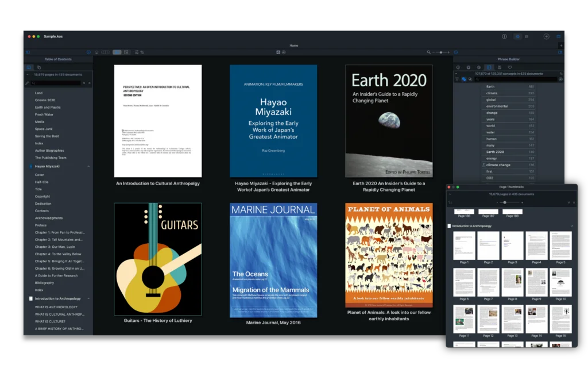Screen dimensions: 588x368
Task: Click the share icon in Page Thumbnails window
Action: (x=451, y=202)
